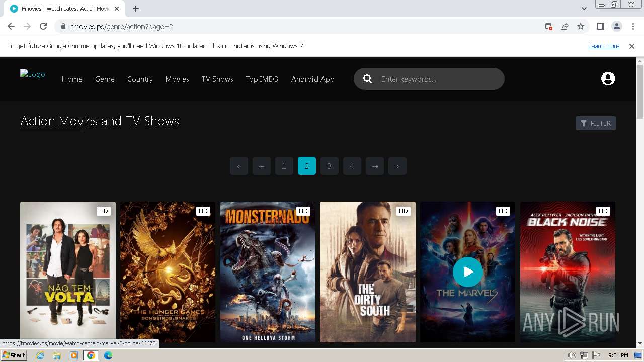Open Chrome's three-dot menu
The height and width of the screenshot is (362, 644).
point(633,26)
